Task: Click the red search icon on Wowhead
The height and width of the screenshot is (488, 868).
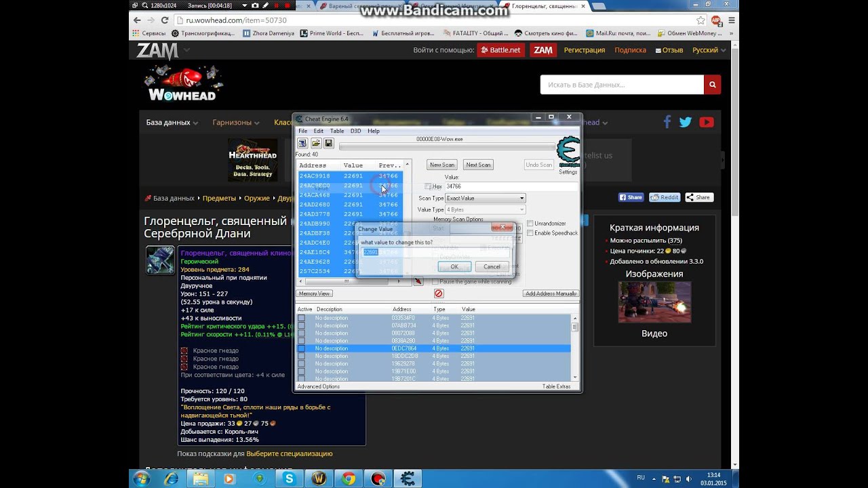Action: click(x=712, y=85)
